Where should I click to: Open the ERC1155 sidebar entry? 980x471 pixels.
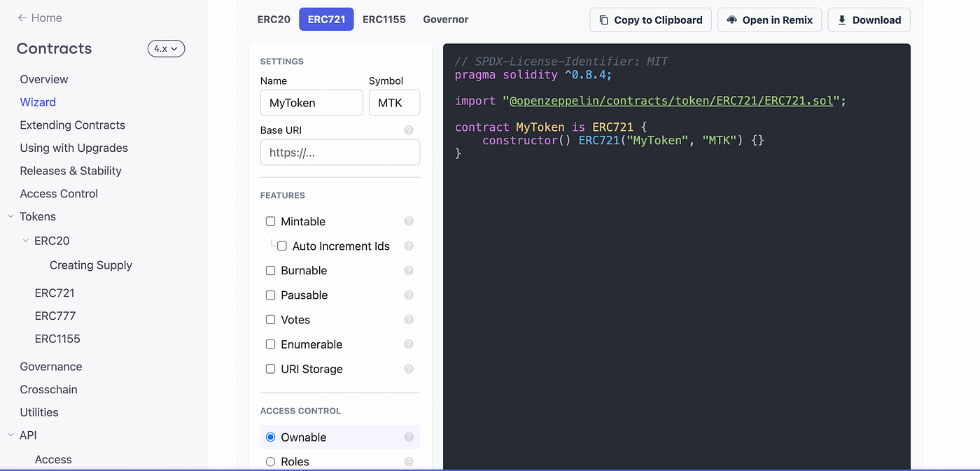pyautogui.click(x=57, y=339)
